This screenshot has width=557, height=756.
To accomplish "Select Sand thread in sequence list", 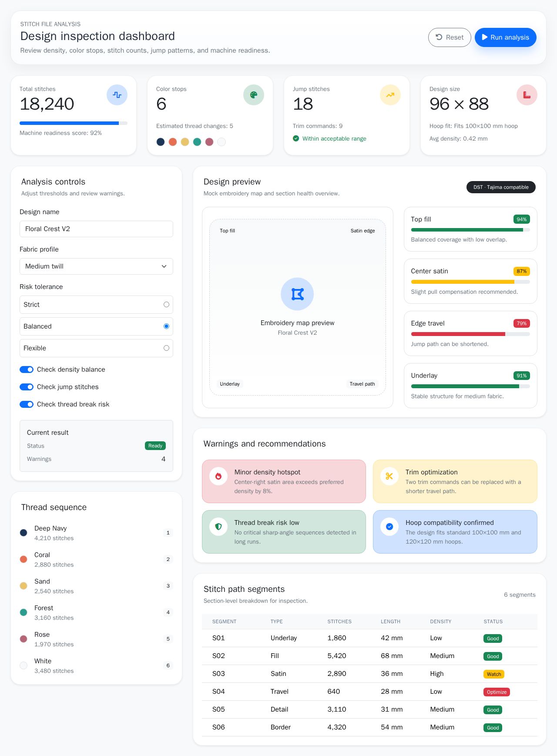I will pyautogui.click(x=96, y=586).
